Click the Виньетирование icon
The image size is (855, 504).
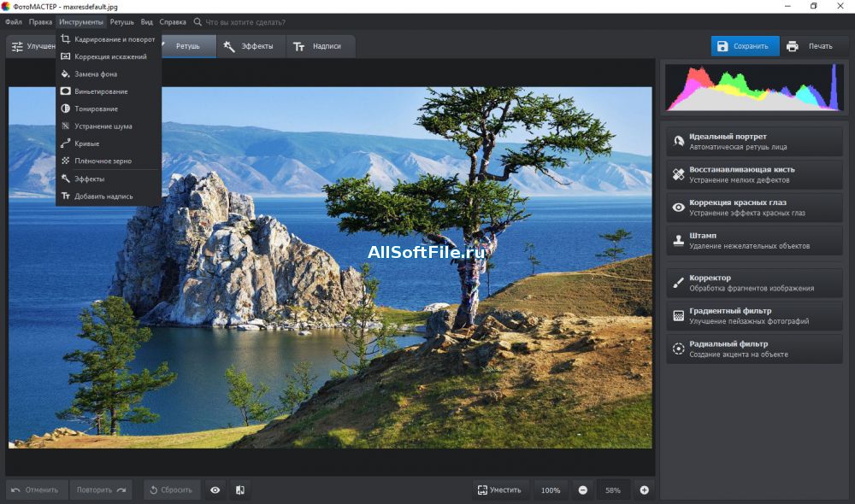pos(66,91)
